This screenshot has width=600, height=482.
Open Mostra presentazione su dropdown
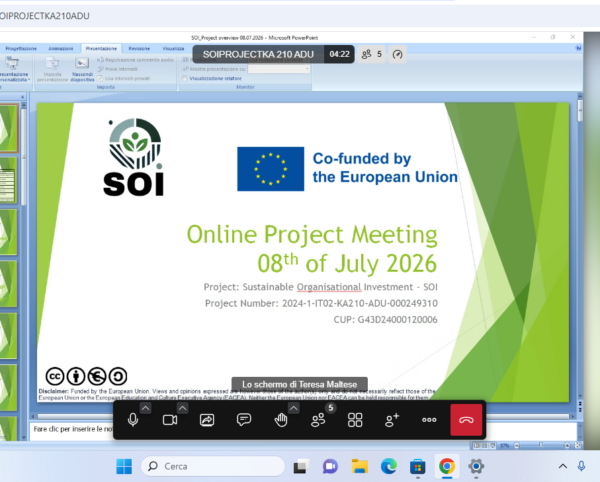(279, 69)
